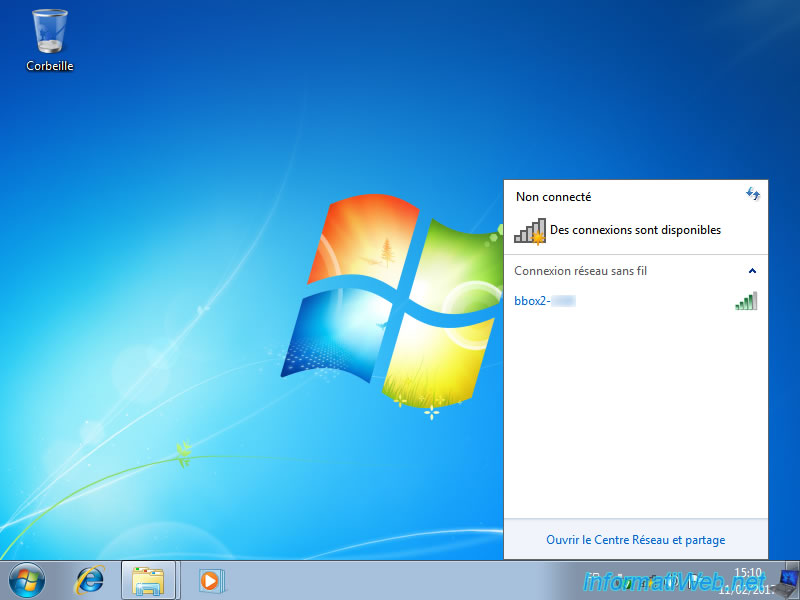Launch Internet Explorer from the taskbar
This screenshot has height=600, width=800.
click(x=90, y=581)
